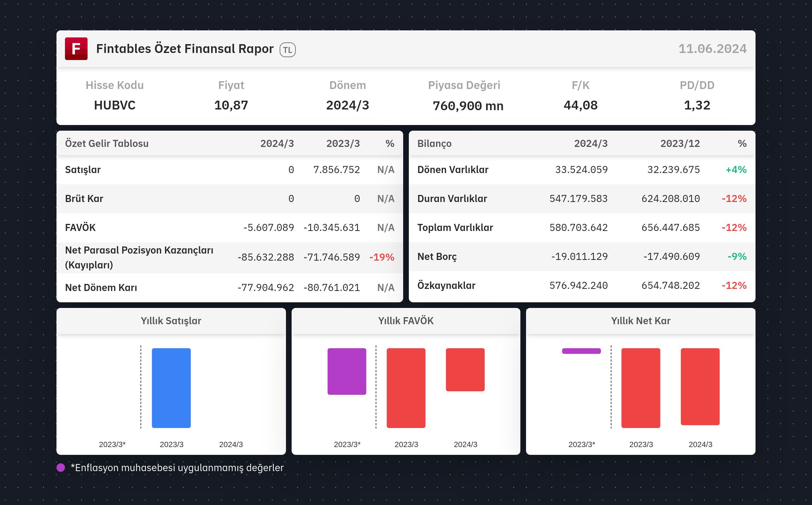Select the purple 2023/3* FAVÖK bar
The image size is (812, 505).
[347, 372]
